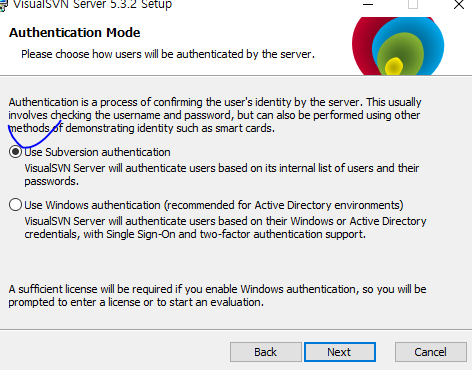Click the installer icon in title bar
Image resolution: width=472 pixels, height=370 pixels.
click(3, 5)
